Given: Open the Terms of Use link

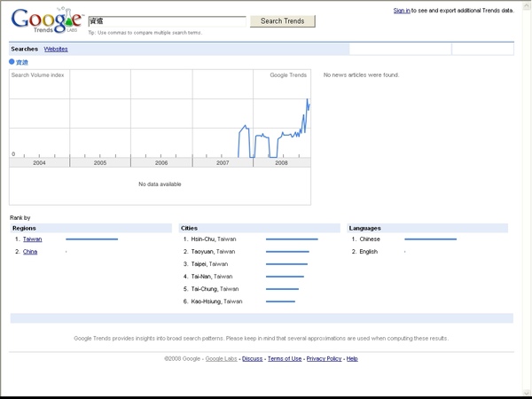Looking at the screenshot, I should (285, 358).
